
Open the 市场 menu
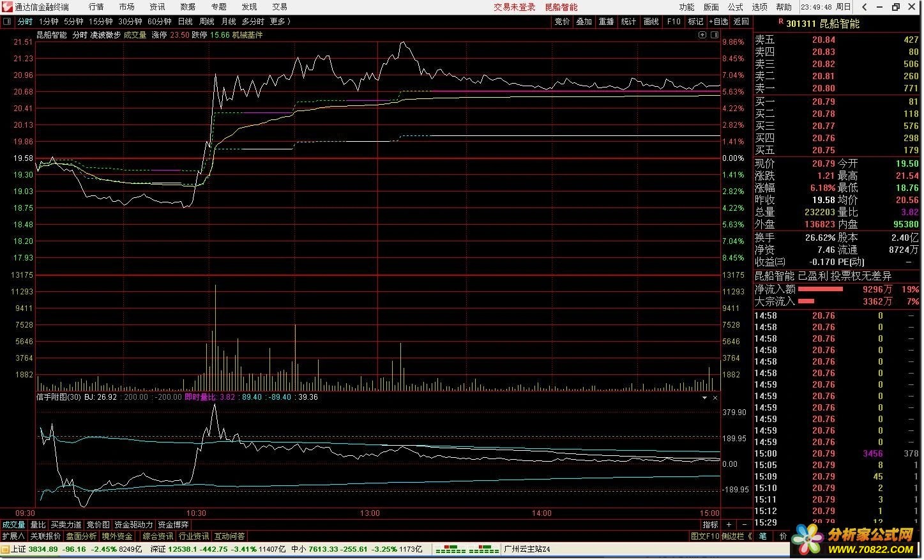coord(127,7)
